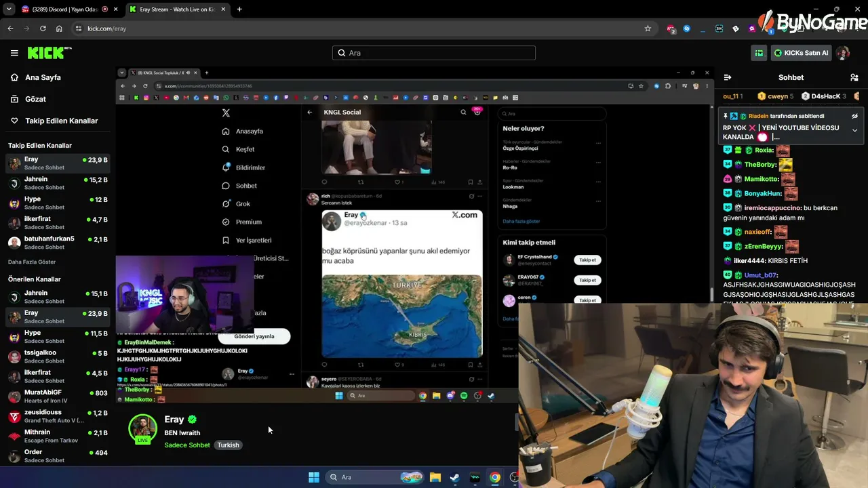Go to Ana Sayfa in Kick sidebar
Viewport: 868px width, 488px height.
pyautogui.click(x=43, y=77)
